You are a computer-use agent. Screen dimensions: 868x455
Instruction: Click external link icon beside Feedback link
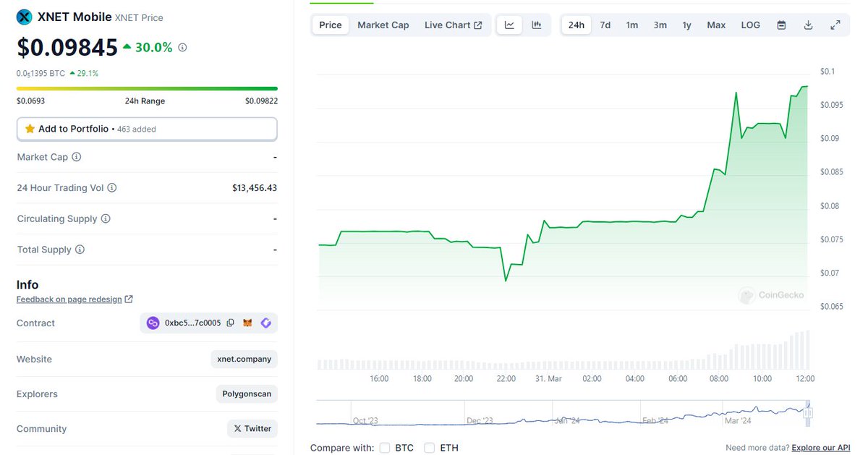pos(129,299)
